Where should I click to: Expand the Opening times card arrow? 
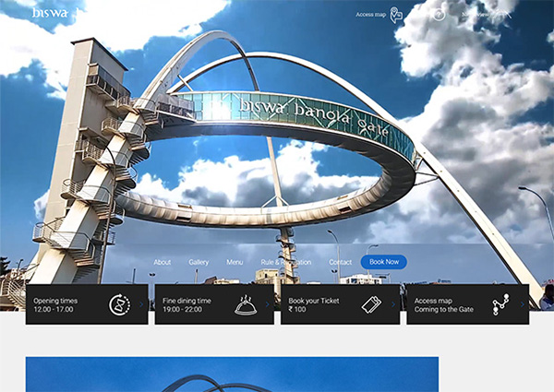point(141,304)
